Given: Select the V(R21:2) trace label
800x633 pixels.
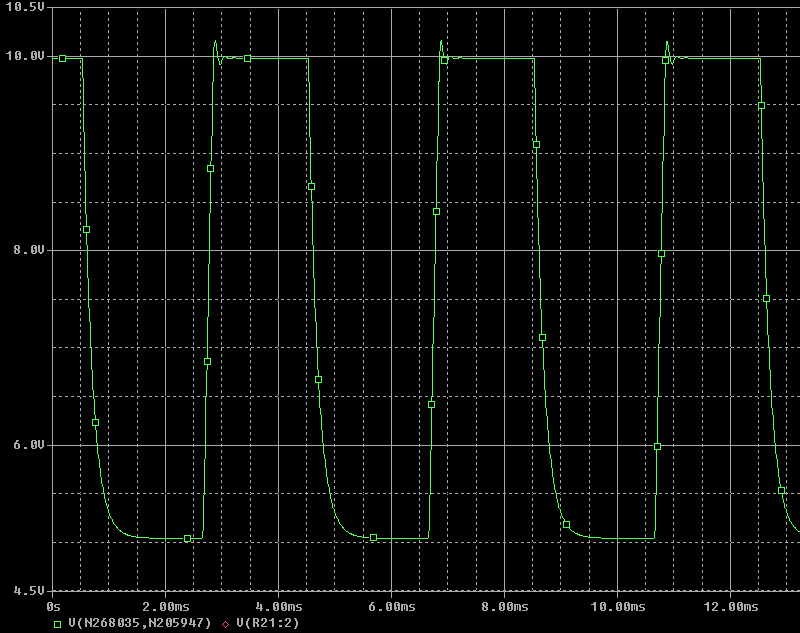Looking at the screenshot, I should [260, 625].
